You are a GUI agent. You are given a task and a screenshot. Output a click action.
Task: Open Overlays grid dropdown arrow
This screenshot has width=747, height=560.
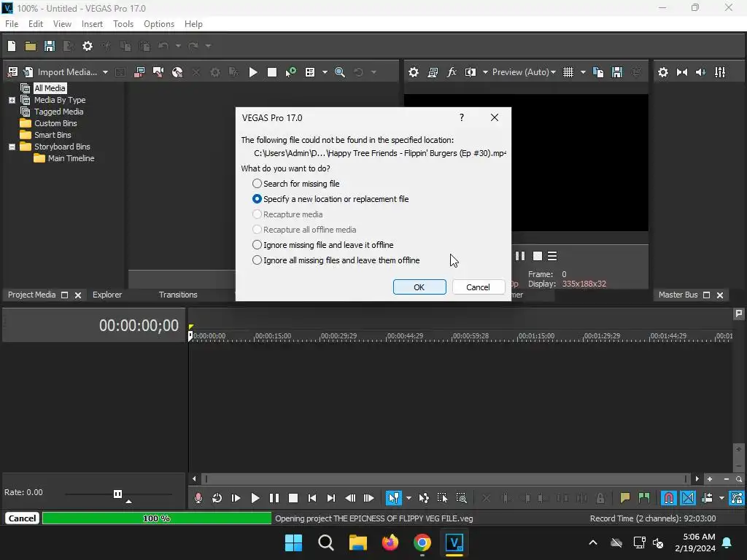tap(583, 72)
